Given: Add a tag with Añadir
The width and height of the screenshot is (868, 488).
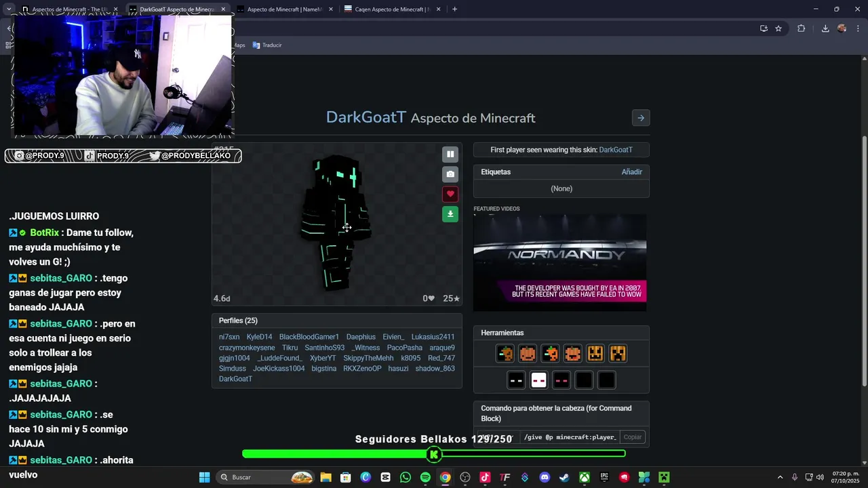Looking at the screenshot, I should tap(632, 172).
